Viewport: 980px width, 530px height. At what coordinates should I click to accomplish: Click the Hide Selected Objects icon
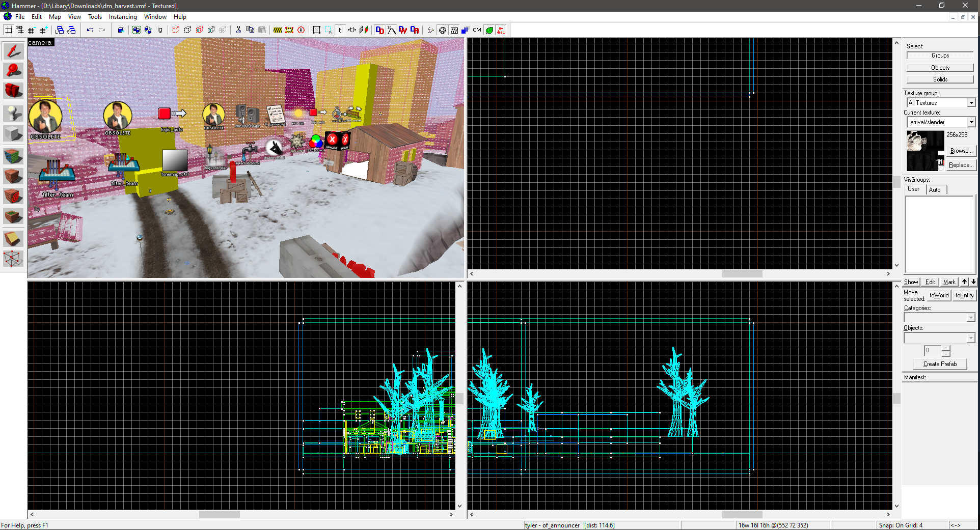[176, 30]
